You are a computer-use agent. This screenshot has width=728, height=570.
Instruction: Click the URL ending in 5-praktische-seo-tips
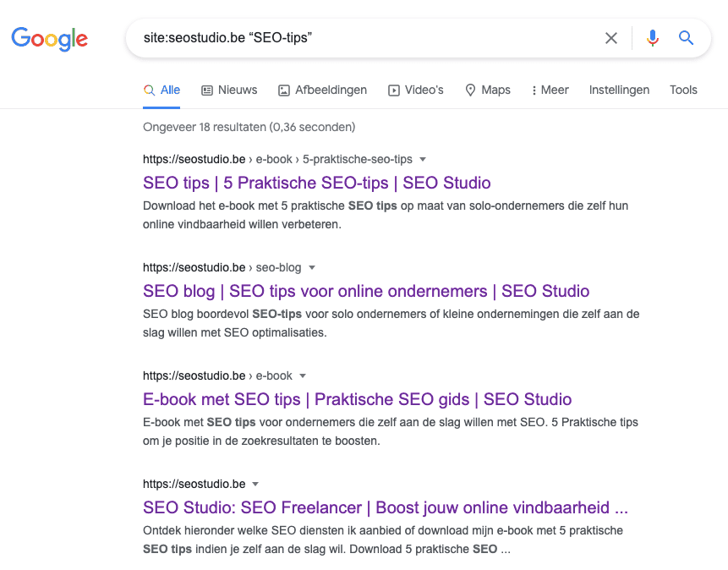click(x=277, y=159)
